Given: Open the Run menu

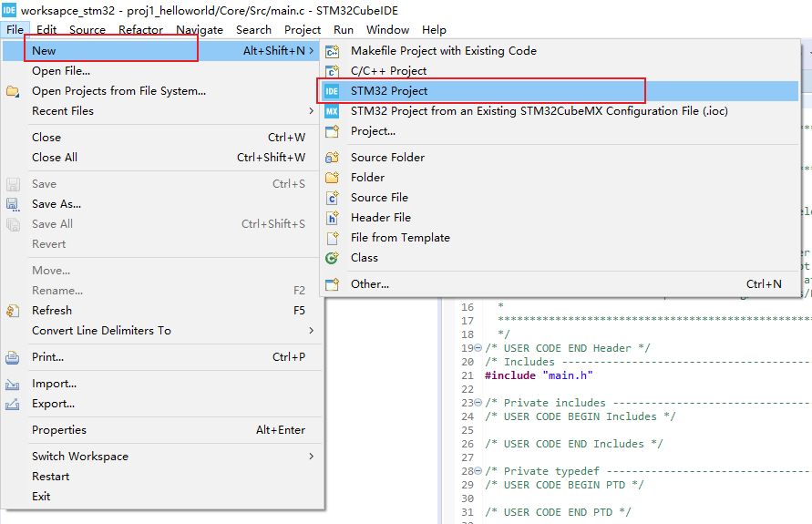Looking at the screenshot, I should [344, 30].
